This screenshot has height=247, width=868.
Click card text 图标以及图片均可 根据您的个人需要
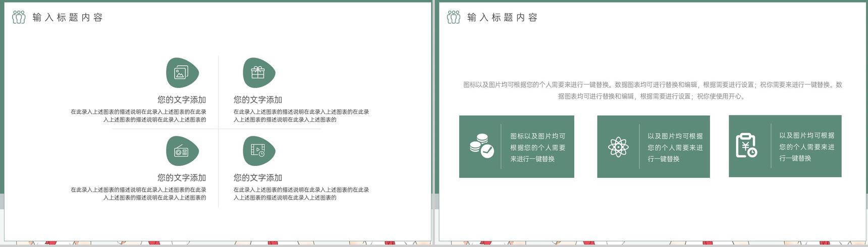[x=538, y=148]
